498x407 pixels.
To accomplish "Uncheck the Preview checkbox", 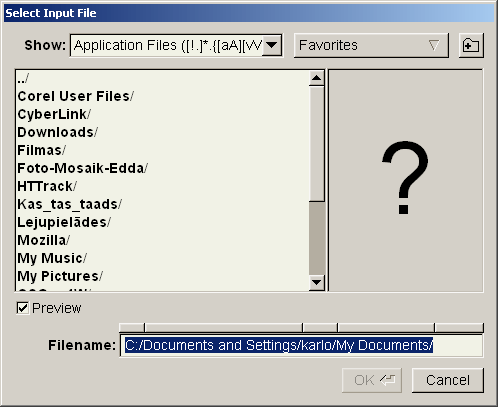I will (x=23, y=308).
